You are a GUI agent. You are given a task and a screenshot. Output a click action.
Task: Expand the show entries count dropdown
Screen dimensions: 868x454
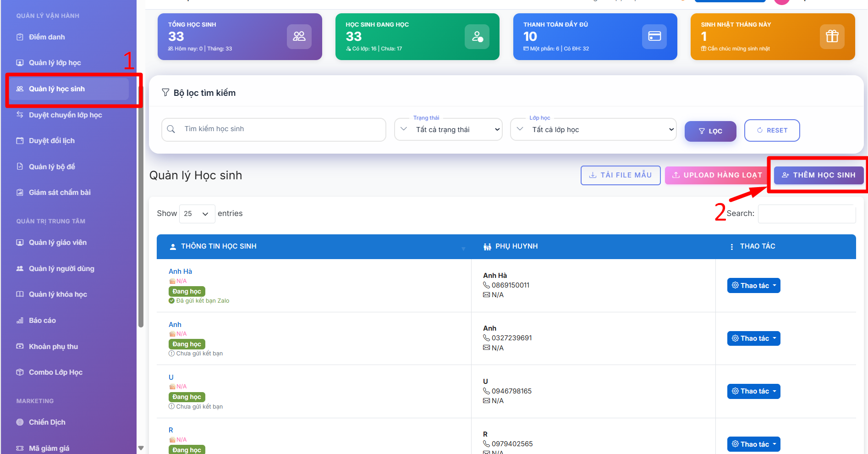tap(197, 214)
